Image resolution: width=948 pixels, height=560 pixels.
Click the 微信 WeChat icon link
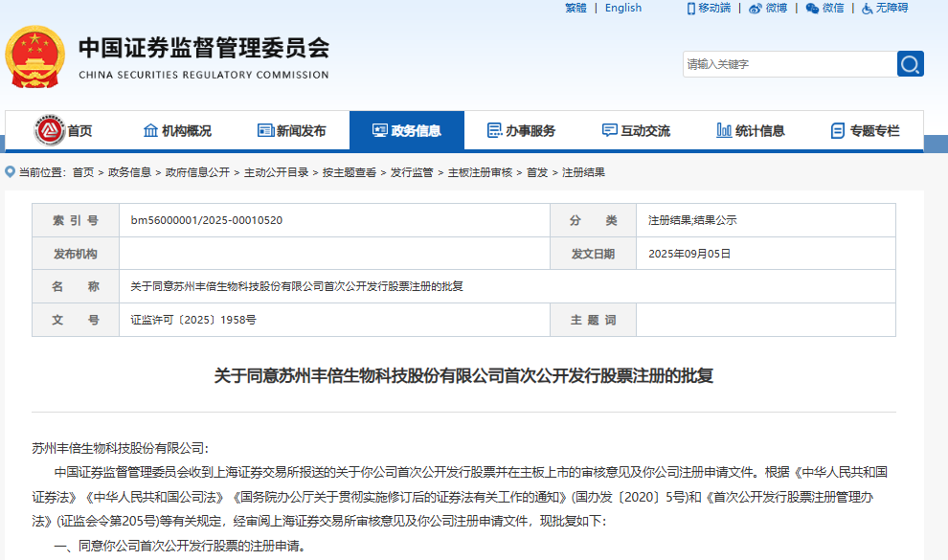point(812,9)
